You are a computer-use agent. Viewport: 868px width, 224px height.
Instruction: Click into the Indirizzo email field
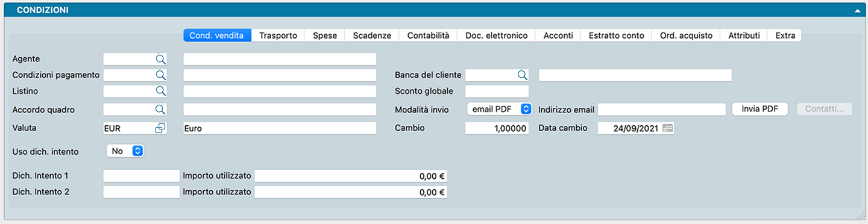tap(662, 110)
